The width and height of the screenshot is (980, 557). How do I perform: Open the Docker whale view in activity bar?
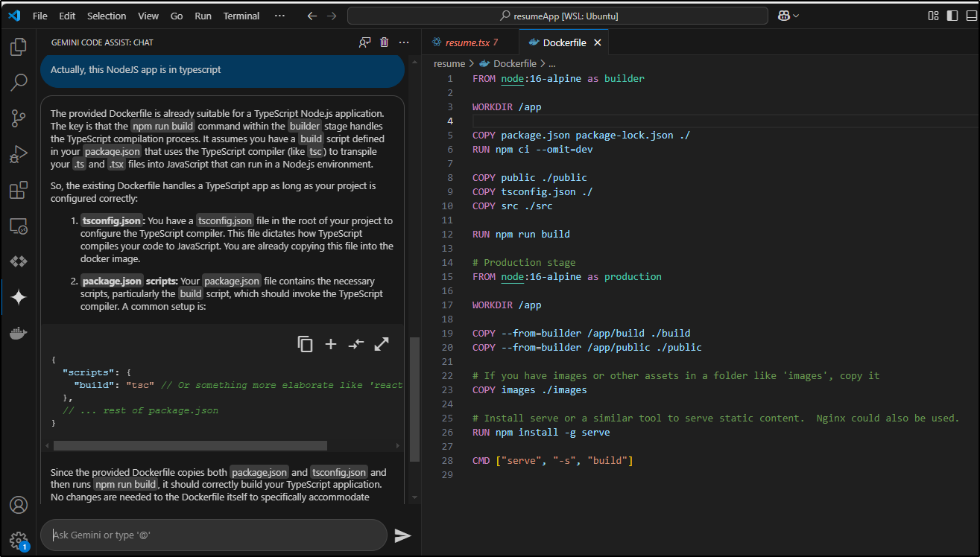coord(19,333)
